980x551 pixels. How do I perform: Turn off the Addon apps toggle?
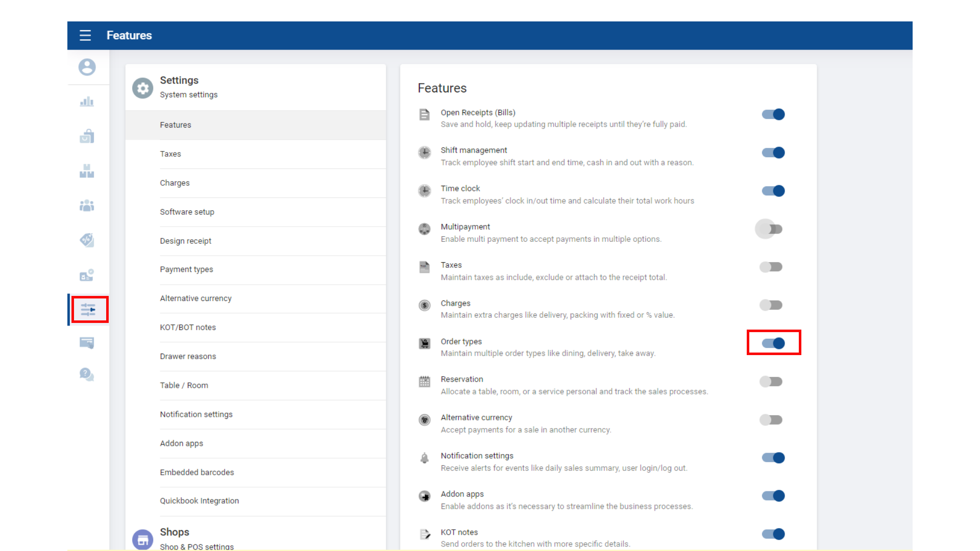click(773, 496)
